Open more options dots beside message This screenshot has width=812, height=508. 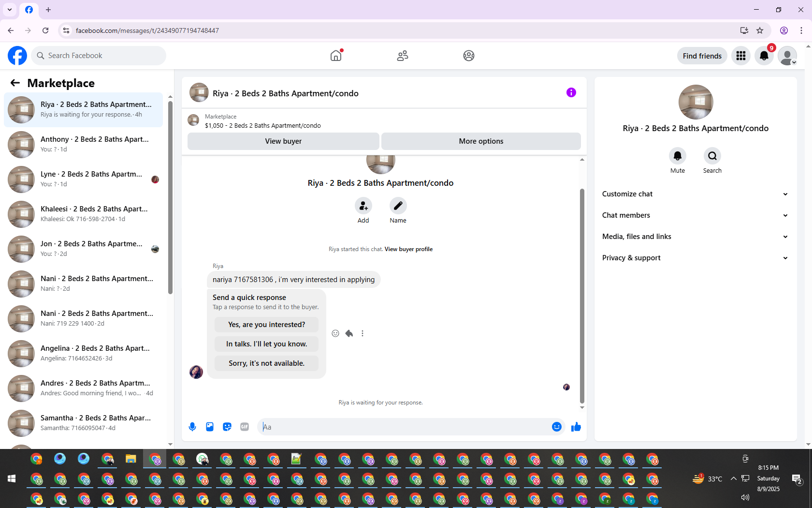362,333
